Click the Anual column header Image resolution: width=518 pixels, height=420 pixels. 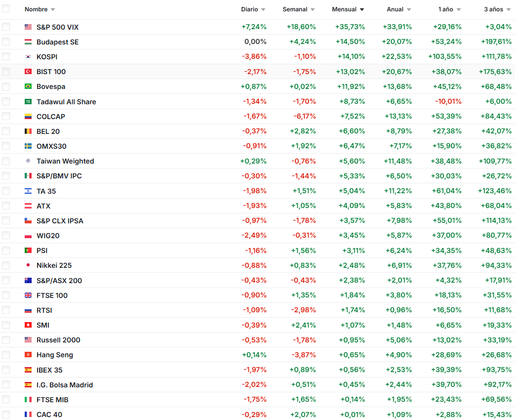395,9
